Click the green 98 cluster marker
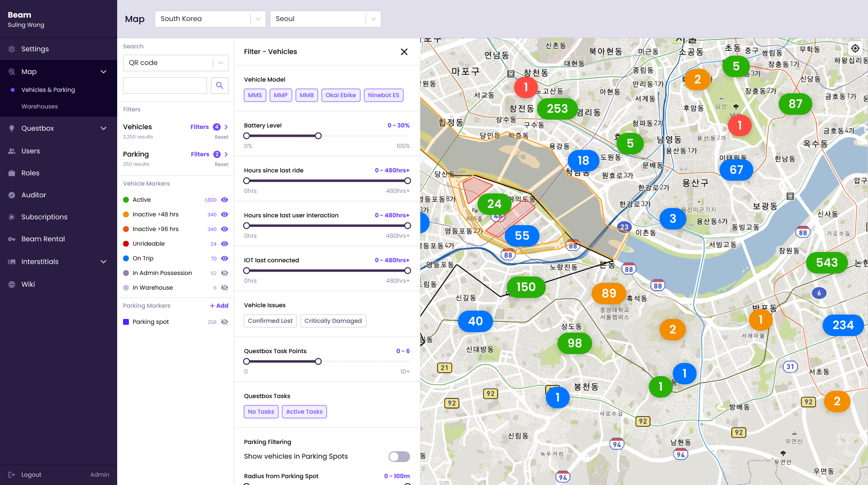The image size is (868, 485). pyautogui.click(x=575, y=343)
